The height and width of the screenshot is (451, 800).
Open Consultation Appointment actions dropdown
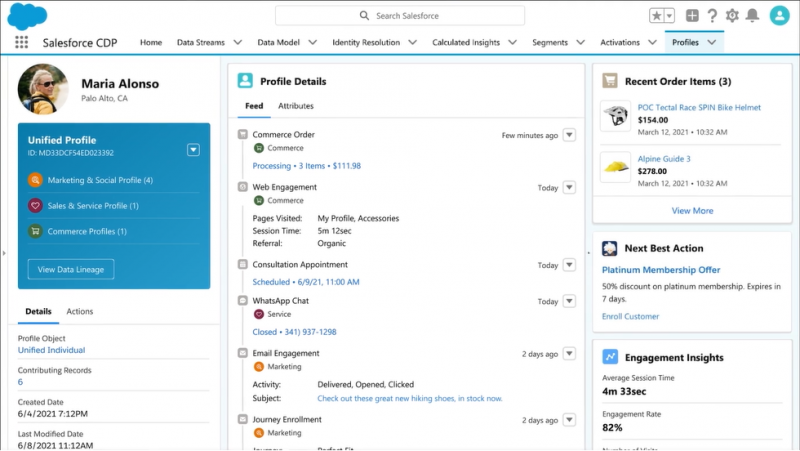(569, 265)
